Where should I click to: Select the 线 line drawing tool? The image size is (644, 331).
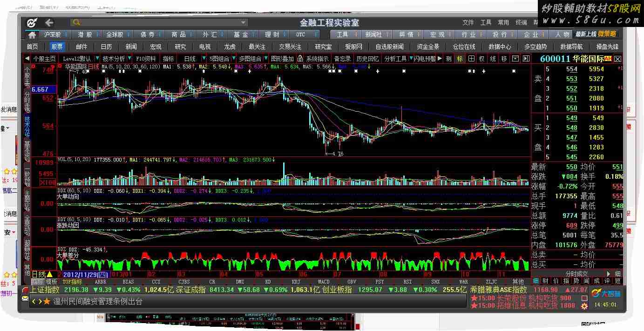[493, 59]
